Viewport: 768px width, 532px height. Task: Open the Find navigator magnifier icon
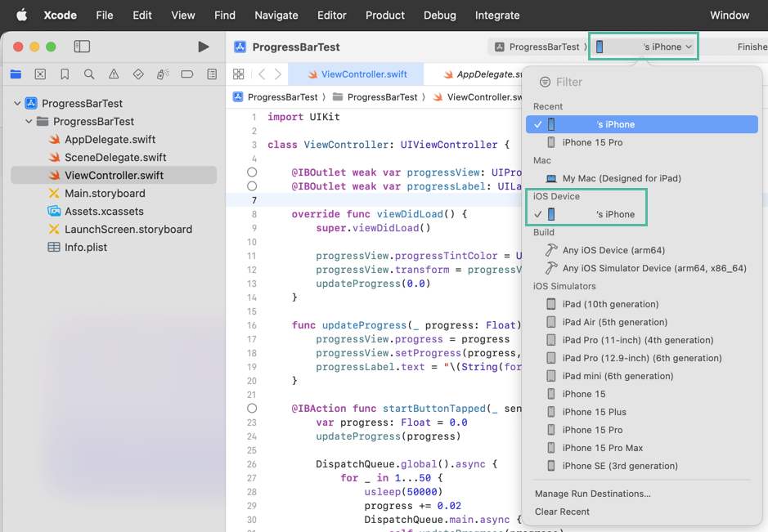click(88, 74)
